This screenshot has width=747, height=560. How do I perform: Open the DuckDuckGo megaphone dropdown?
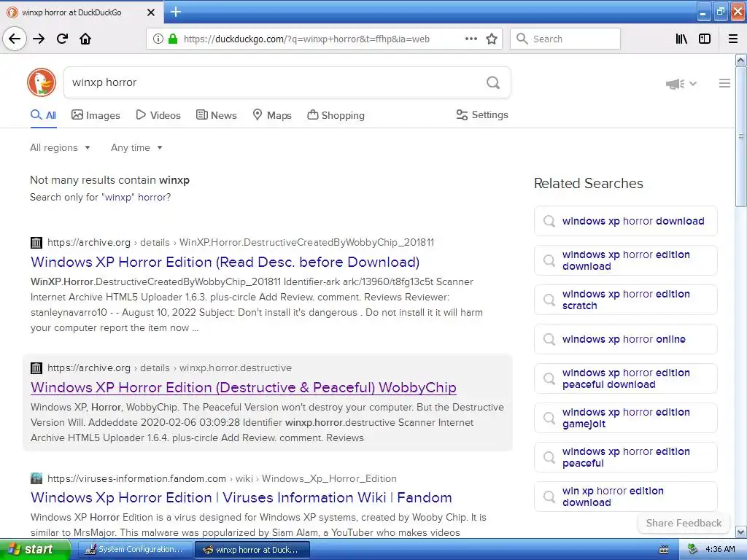point(681,84)
